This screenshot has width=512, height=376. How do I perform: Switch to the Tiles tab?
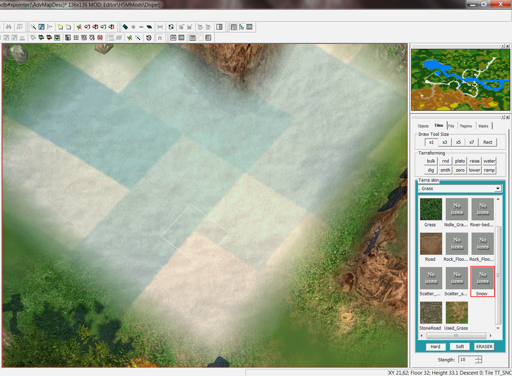coord(439,126)
